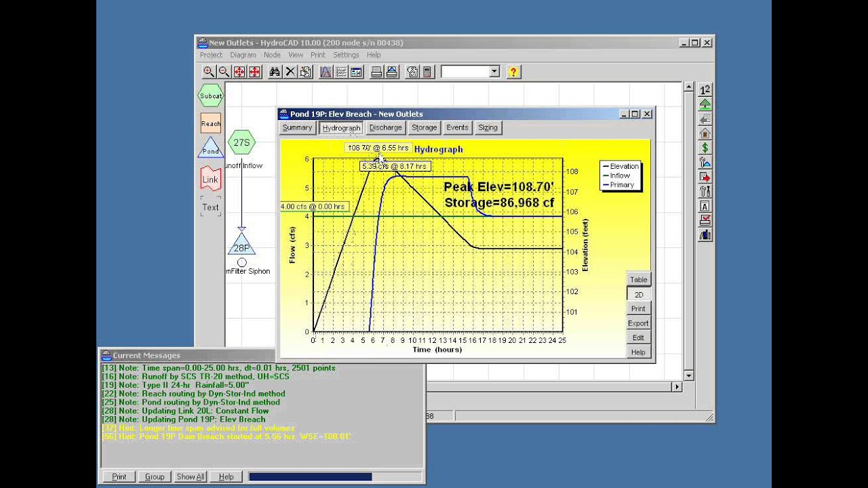Click the Primary entry in chart legend

(x=618, y=184)
